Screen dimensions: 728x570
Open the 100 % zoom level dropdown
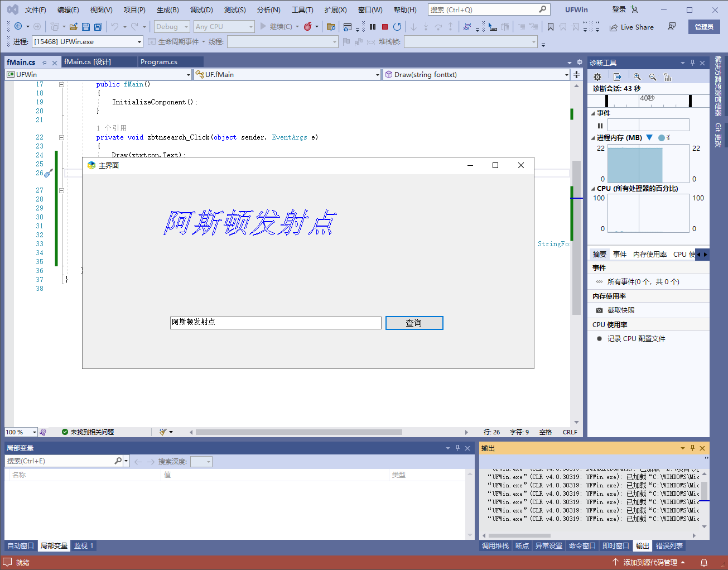click(21, 432)
